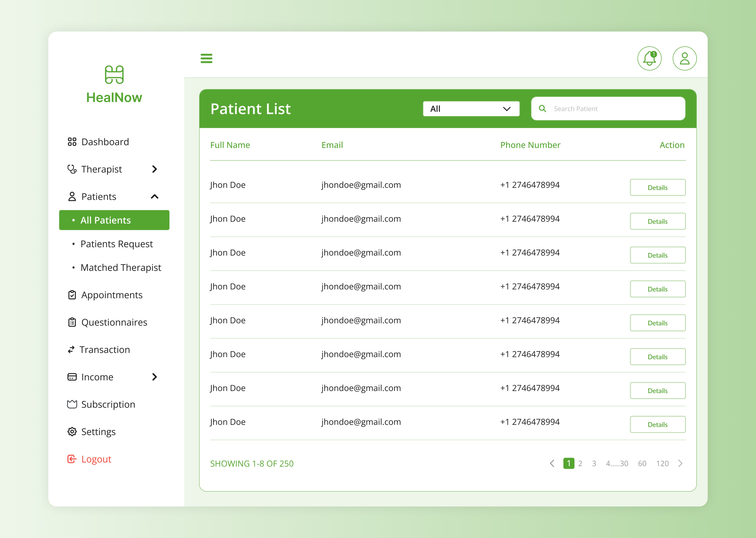Image resolution: width=756 pixels, height=538 pixels.
Task: Click Details button in last row
Action: point(657,424)
